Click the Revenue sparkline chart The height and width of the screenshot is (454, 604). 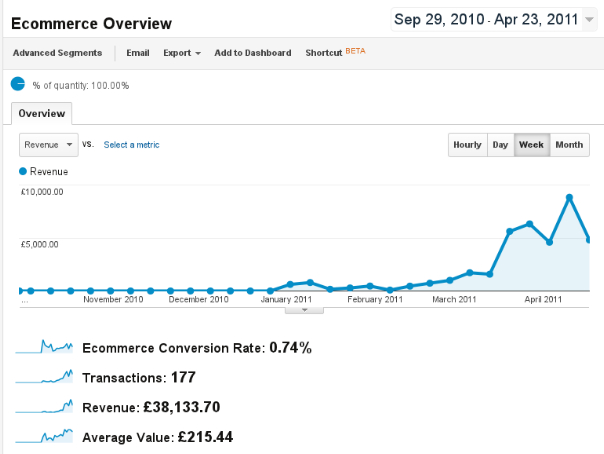point(44,406)
